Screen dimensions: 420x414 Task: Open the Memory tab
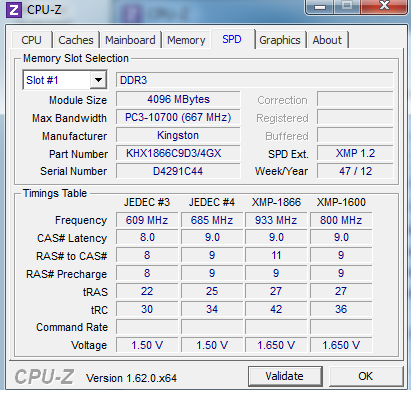coord(186,40)
